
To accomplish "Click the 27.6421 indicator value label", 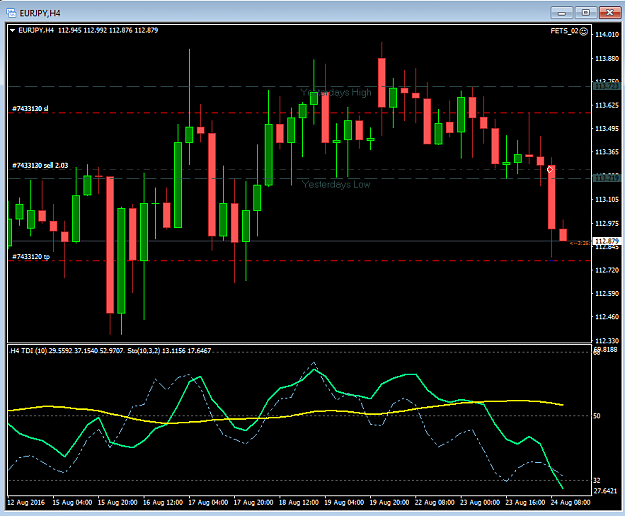I will [605, 491].
